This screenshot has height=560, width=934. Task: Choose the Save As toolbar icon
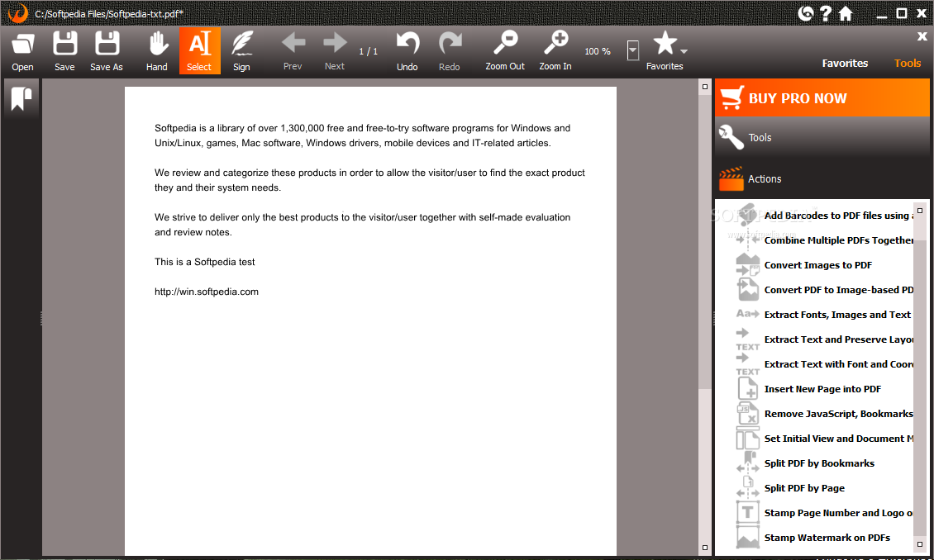point(107,51)
